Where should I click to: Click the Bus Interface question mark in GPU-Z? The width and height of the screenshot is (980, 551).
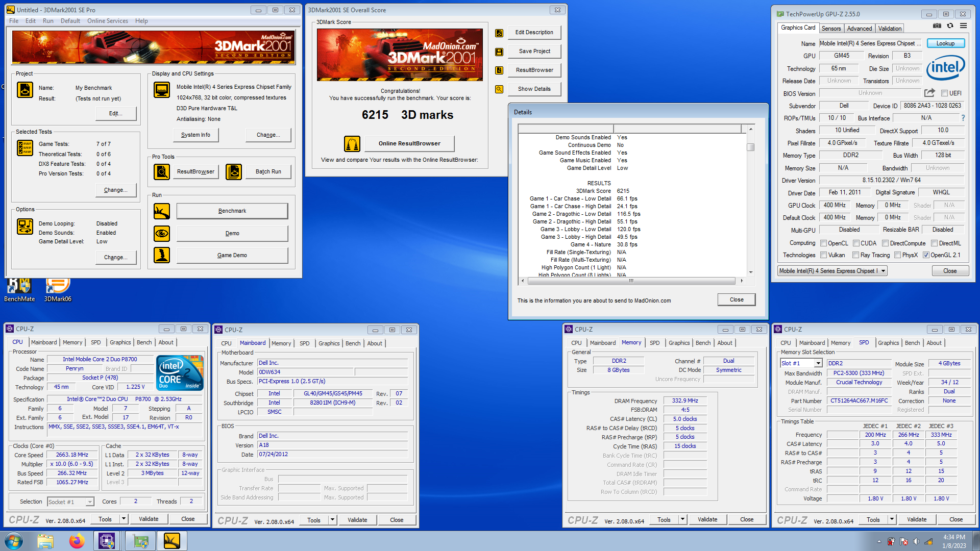point(963,118)
